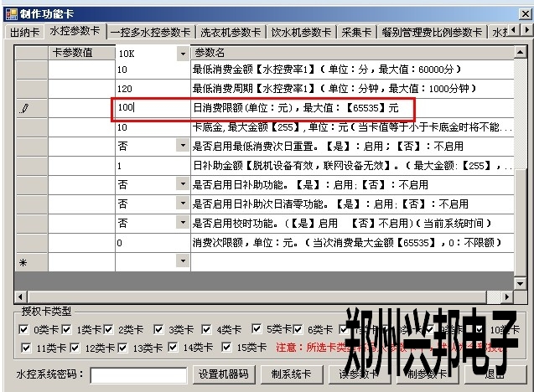Click the pencil edit-row indicator
The image size is (534, 392).
coord(24,108)
